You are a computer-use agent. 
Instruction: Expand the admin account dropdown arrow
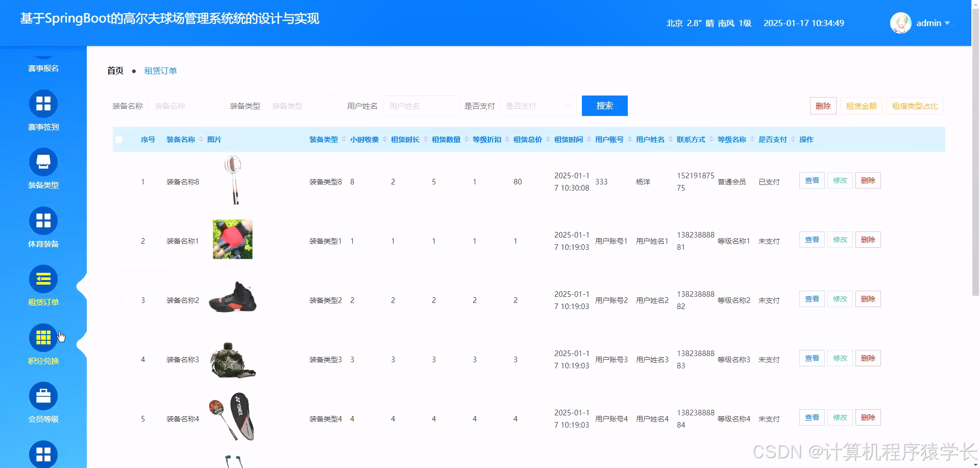(948, 23)
